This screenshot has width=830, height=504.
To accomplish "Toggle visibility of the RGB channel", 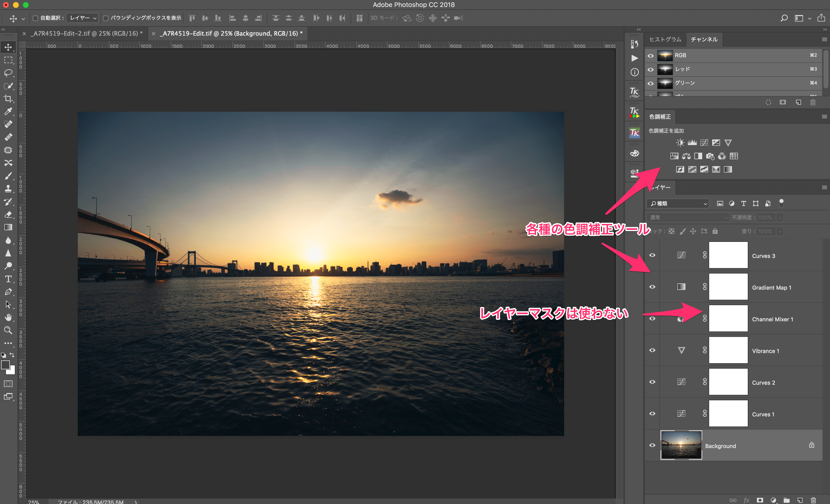I will (651, 55).
